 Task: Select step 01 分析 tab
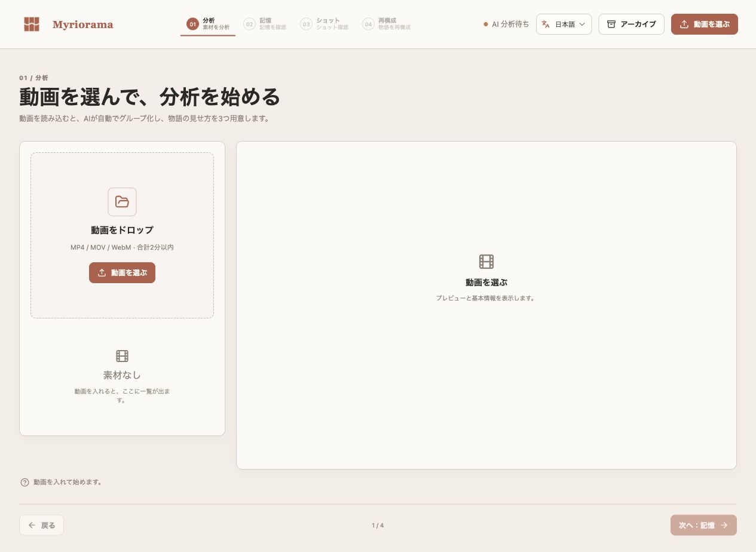[x=208, y=24]
